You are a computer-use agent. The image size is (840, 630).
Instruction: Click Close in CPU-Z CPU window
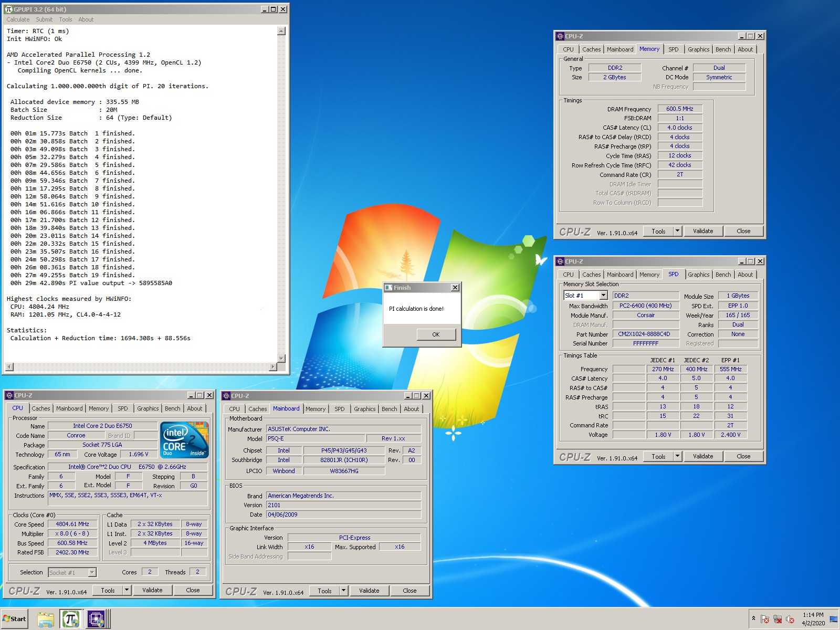coord(193,590)
